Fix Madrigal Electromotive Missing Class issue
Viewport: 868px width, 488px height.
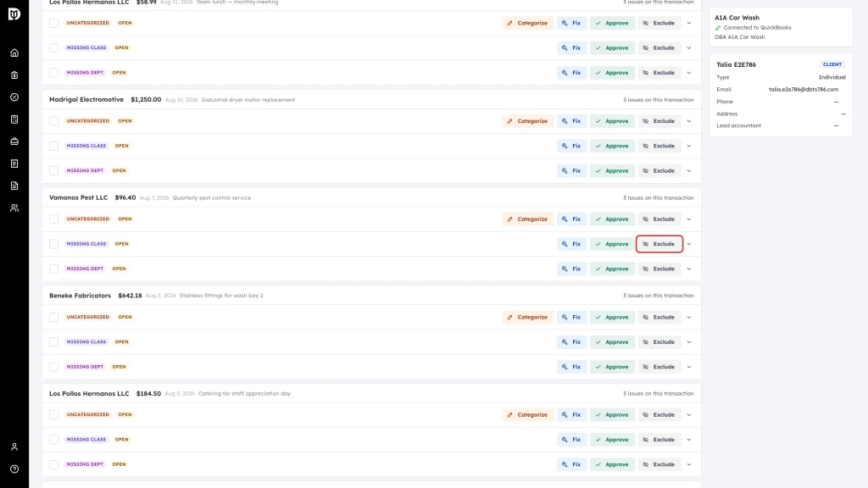(x=571, y=146)
